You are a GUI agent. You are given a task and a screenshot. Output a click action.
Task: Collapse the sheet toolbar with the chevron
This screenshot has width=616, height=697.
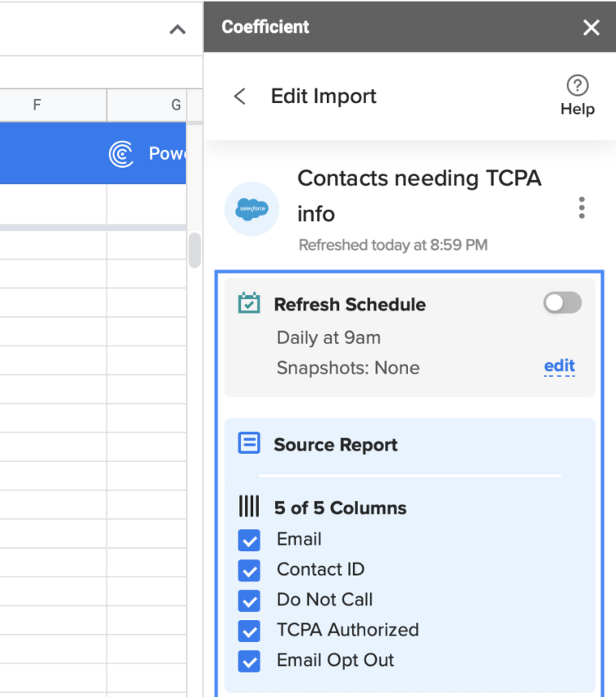point(177,29)
